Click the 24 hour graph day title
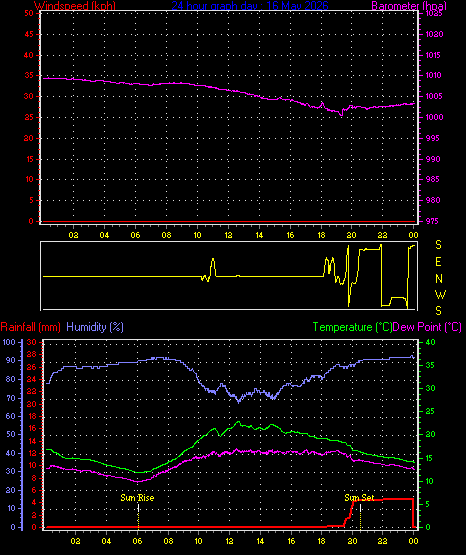This screenshot has width=466, height=555. pos(250,6)
